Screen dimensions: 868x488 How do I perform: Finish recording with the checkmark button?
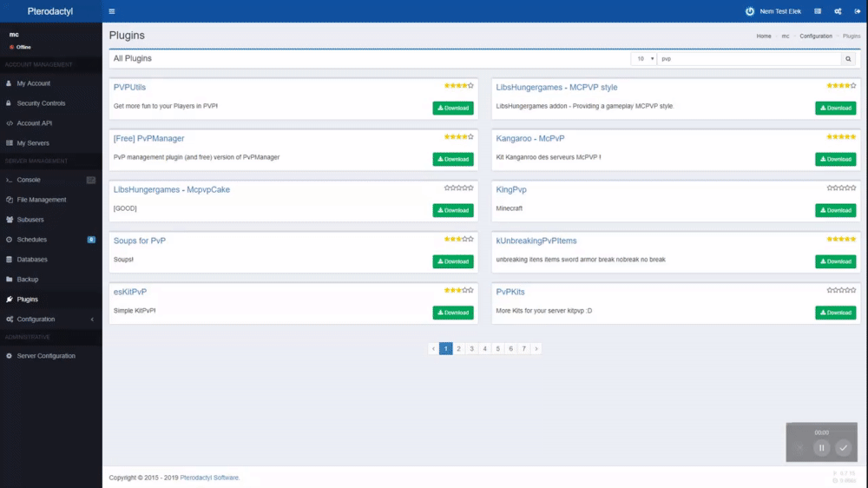tap(843, 447)
